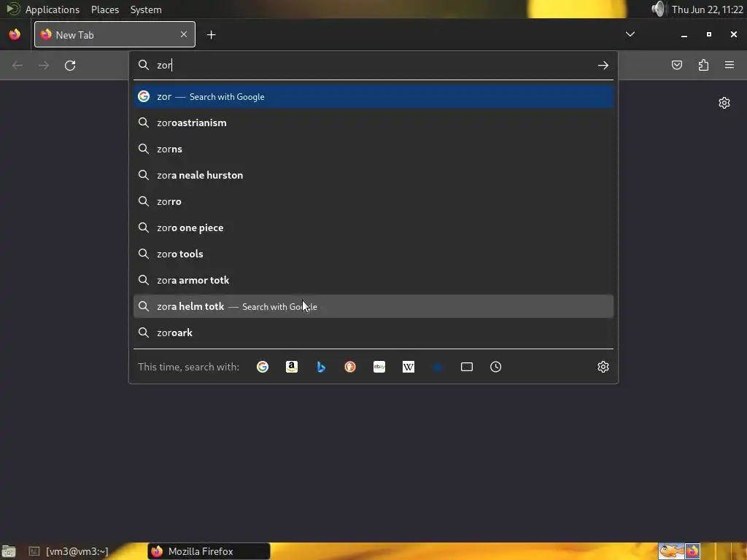Open the Firefox hamburger application menu
The width and height of the screenshot is (747, 560).
pos(729,65)
